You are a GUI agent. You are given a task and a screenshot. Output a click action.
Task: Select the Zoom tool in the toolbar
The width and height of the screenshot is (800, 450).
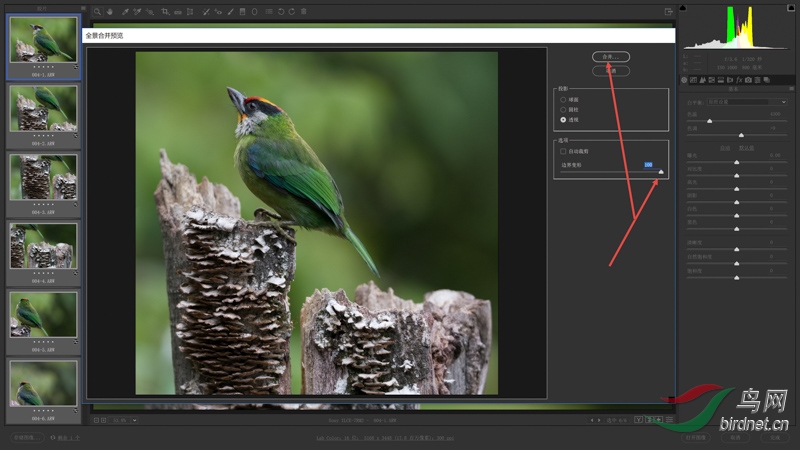(x=97, y=12)
